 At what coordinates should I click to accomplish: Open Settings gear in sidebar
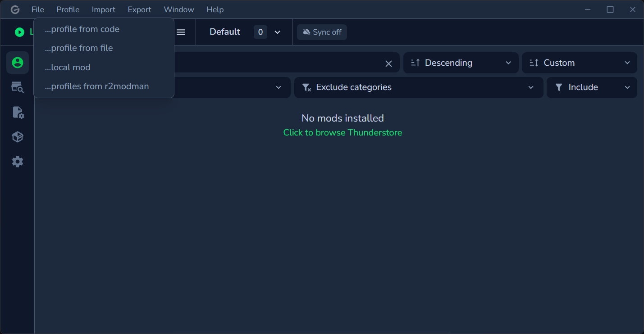click(x=18, y=162)
